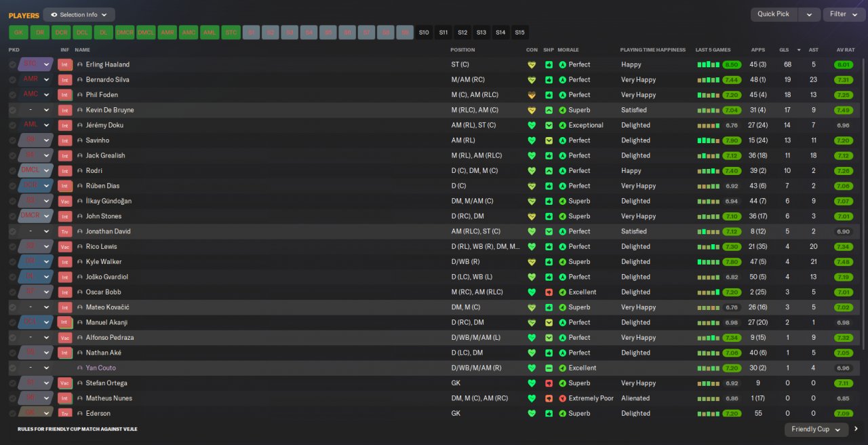Click Alfonso Pedraza's Vac status icon
Viewport: 868px width, 445px height.
click(65, 338)
